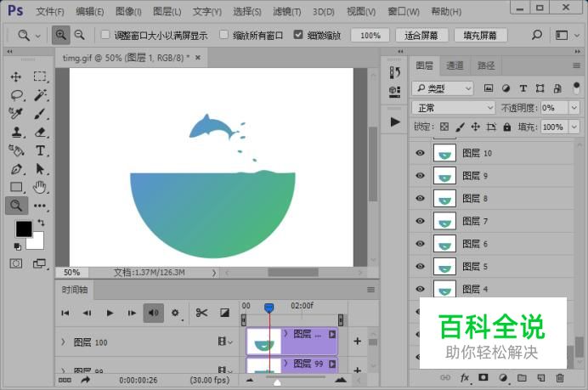588x390 pixels.
Task: Expand the 图层 100 timeline track
Action: [63, 342]
